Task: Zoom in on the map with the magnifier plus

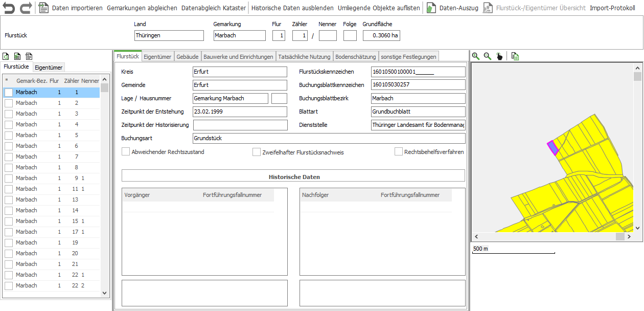Action: coord(476,56)
